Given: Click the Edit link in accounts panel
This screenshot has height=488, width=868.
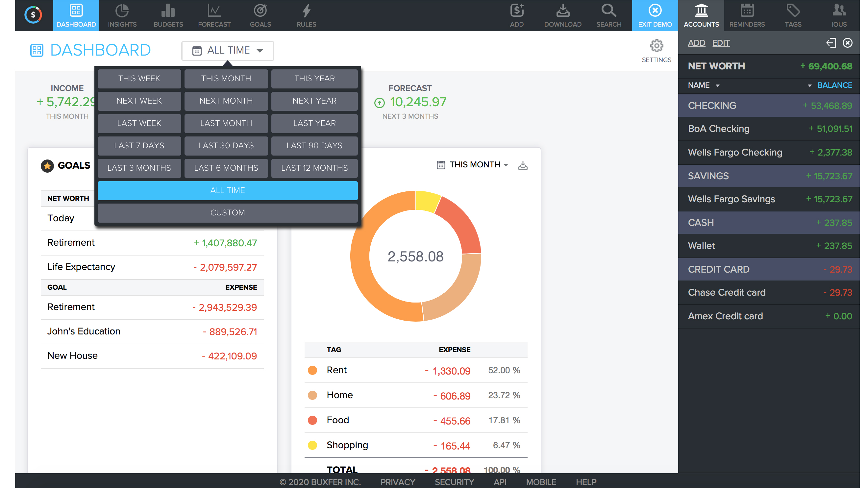Looking at the screenshot, I should [721, 43].
